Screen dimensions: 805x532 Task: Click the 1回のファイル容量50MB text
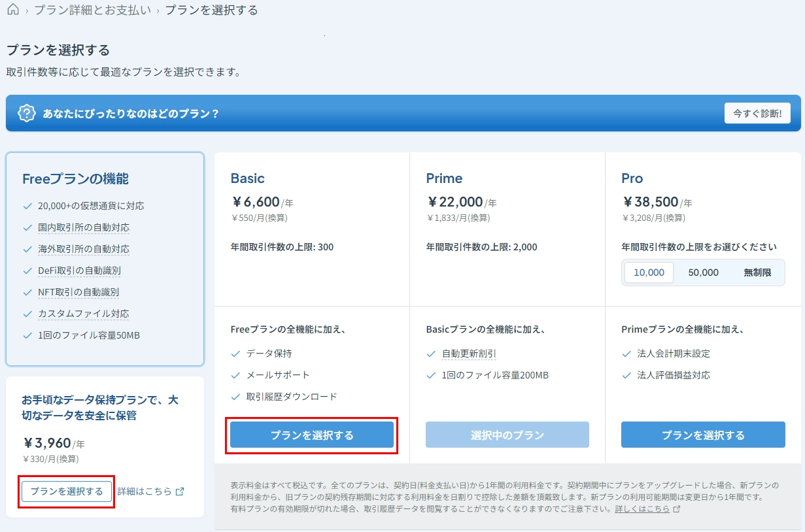click(x=89, y=335)
